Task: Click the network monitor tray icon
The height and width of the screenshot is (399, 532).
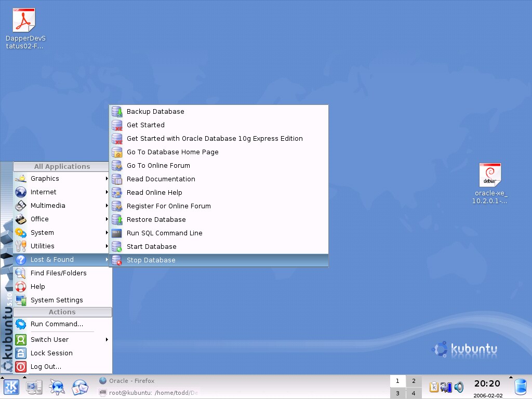Action: [446, 387]
